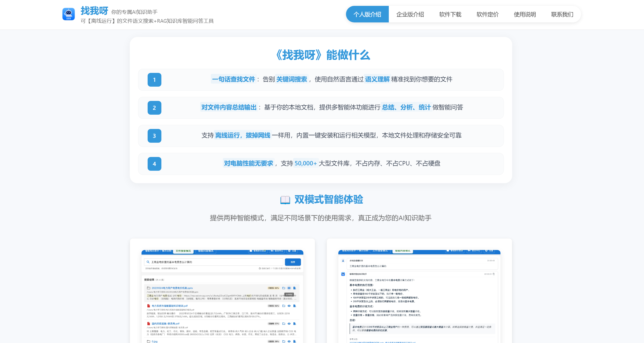Click the 找我呀 robot logo icon

(x=68, y=14)
